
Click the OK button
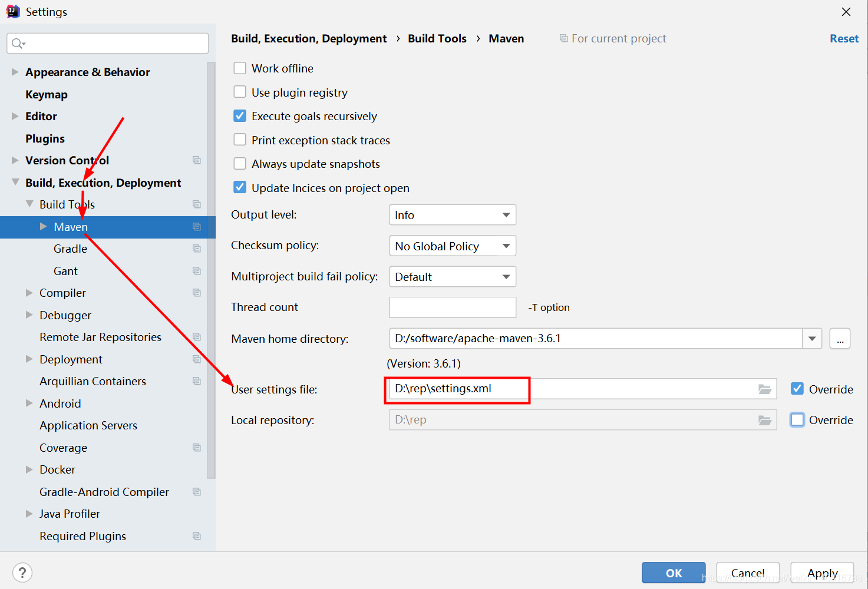(x=674, y=573)
